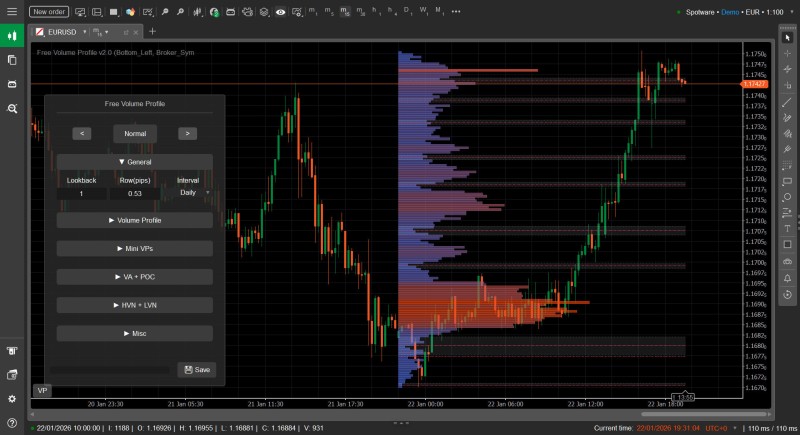The width and height of the screenshot is (800, 435).
Task: Click the green globe icon in toolbar
Action: tap(214, 11)
